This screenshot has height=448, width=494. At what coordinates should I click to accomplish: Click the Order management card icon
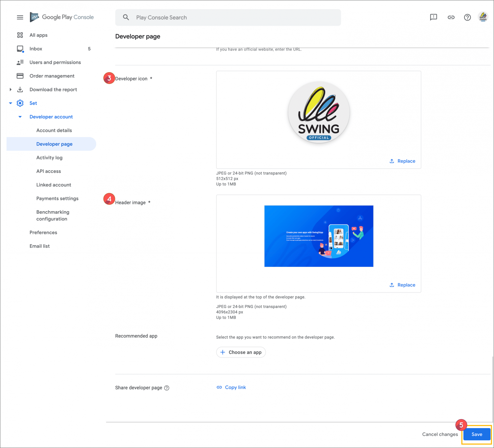point(20,76)
